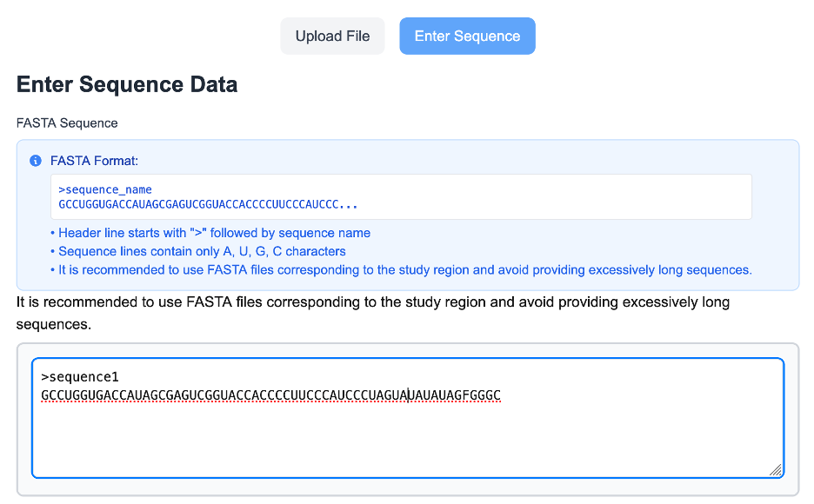This screenshot has width=814, height=504.
Task: Click the "FASTA Sequence" field label
Action: click(x=67, y=123)
